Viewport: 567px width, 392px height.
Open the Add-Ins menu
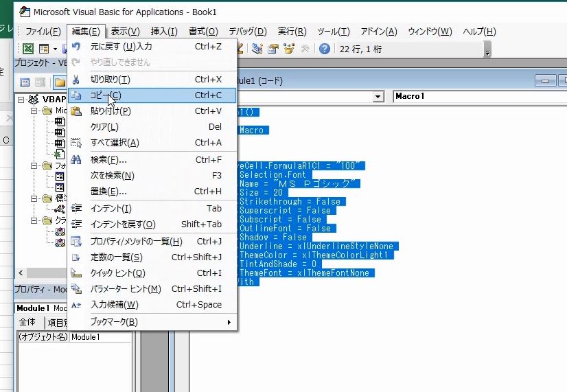[379, 32]
